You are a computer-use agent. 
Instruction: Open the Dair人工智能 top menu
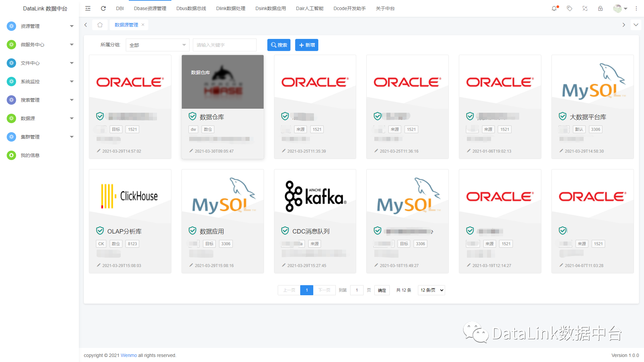click(310, 8)
